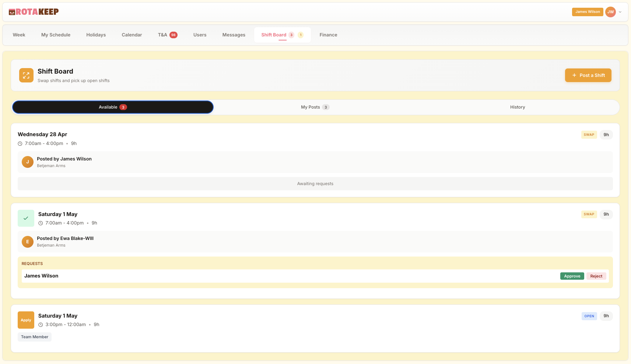This screenshot has height=364, width=631.
Task: Open the Week tab
Action: coord(19,35)
